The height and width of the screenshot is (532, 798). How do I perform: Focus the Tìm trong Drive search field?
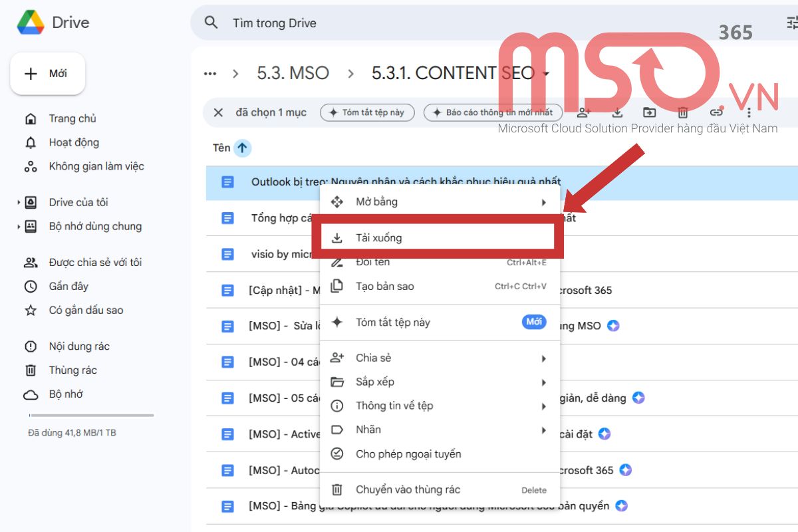(x=275, y=23)
